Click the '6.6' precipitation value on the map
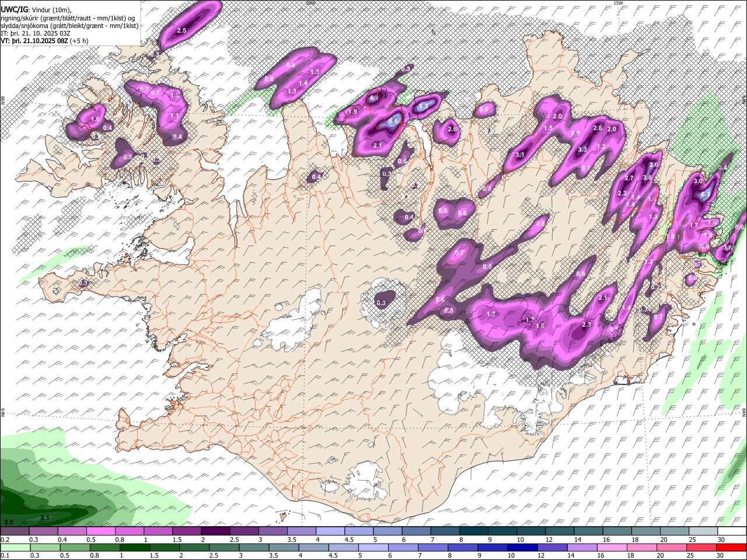The height and width of the screenshot is (560, 747). [x=393, y=121]
